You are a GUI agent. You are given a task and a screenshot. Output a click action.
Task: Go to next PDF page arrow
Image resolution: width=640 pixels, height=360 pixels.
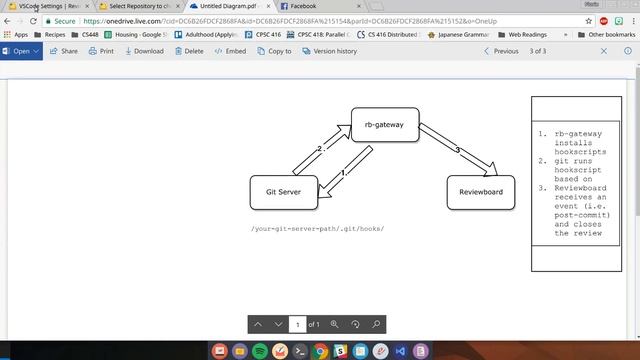click(x=278, y=324)
